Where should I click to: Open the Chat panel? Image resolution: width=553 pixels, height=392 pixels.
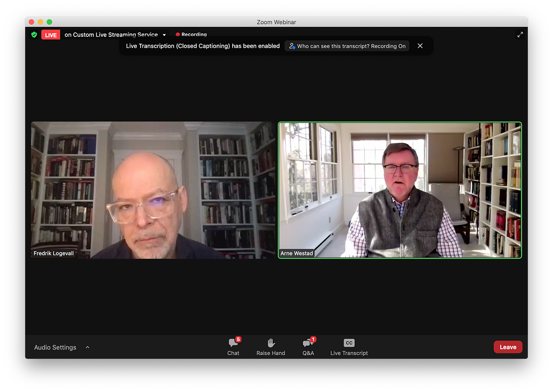[x=234, y=346]
